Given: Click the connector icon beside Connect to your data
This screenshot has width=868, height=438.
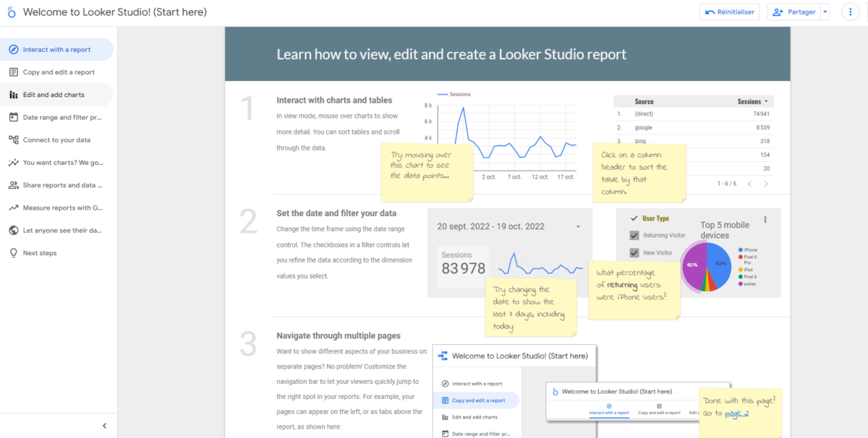Looking at the screenshot, I should 12,139.
